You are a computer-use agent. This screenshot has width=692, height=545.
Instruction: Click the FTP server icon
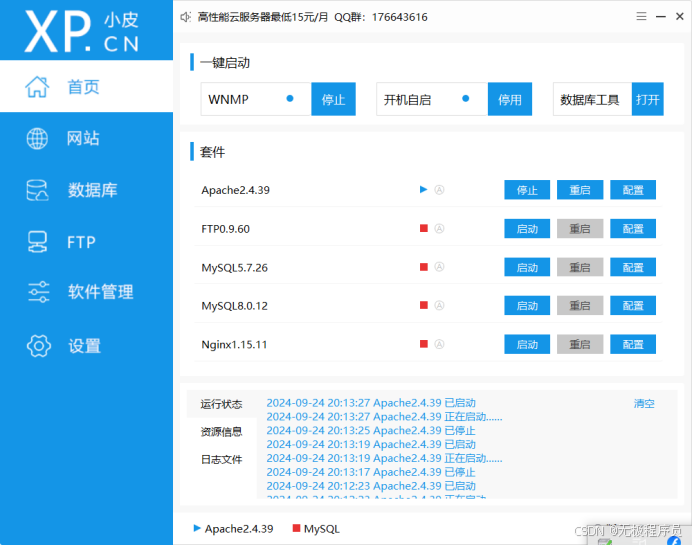coord(38,242)
